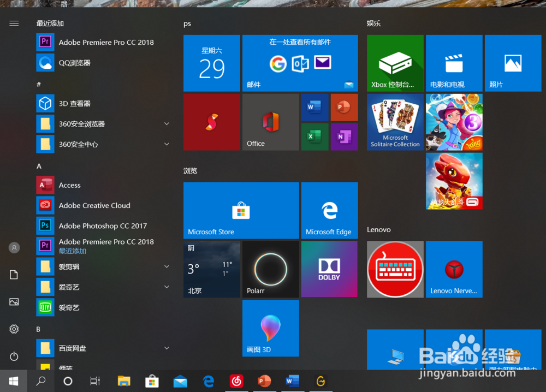
Task: Switch to PowerPoint on taskbar
Action: (264, 381)
